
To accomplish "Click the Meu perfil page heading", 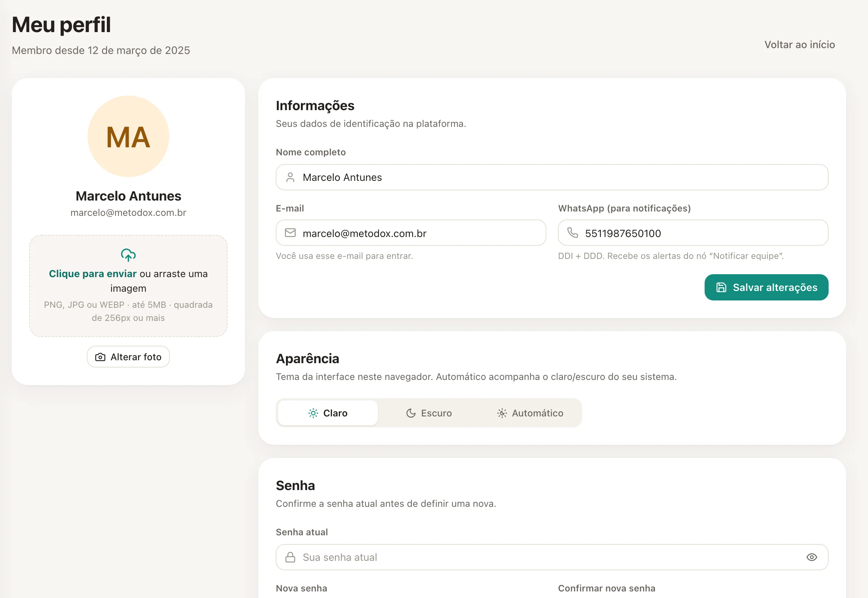I will 61,25.
